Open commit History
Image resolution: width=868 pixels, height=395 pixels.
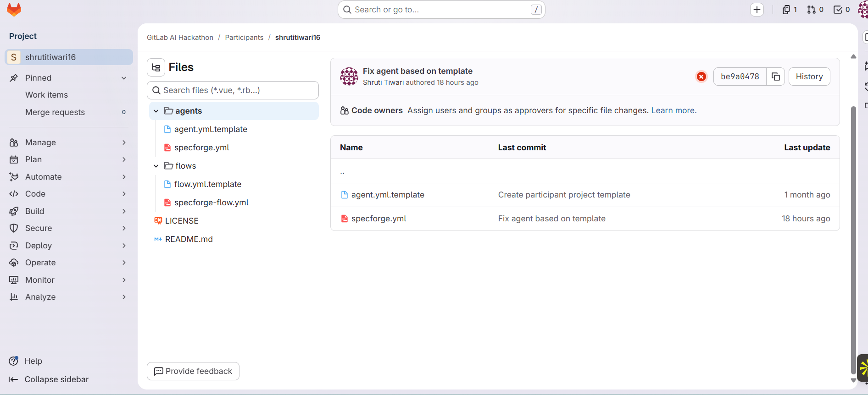tap(809, 77)
